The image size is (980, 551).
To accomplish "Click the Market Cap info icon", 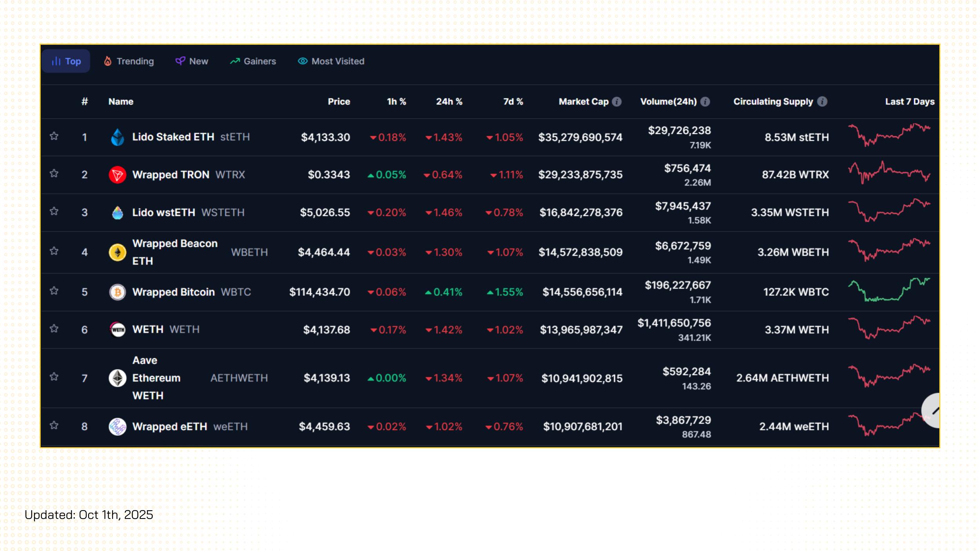I will pyautogui.click(x=617, y=102).
